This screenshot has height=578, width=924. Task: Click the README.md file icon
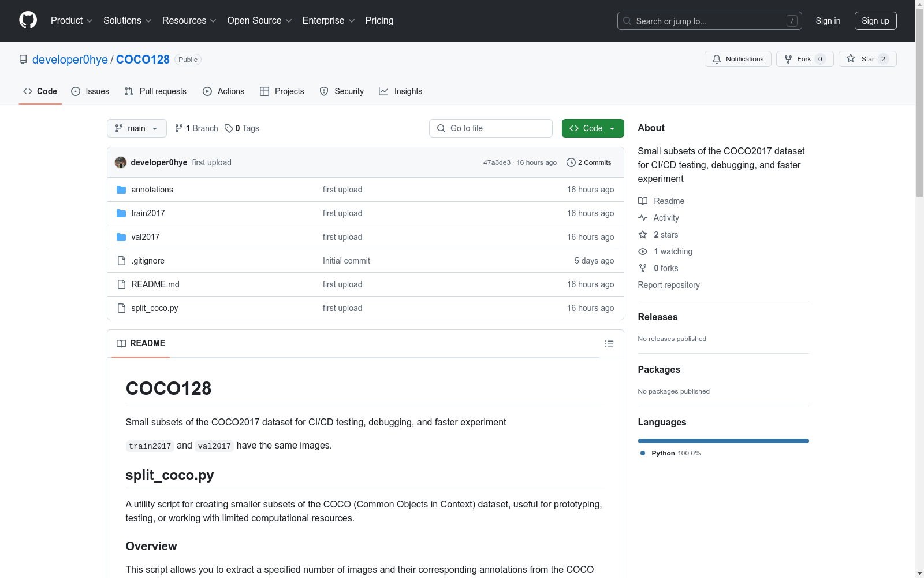(x=121, y=284)
